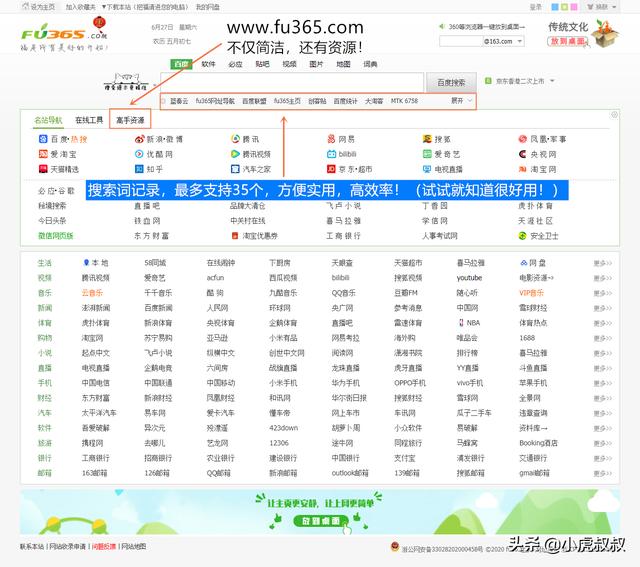Screen dimensions: 640x567
Task: Open the settings gear on the navigation panel
Action: [x=614, y=115]
